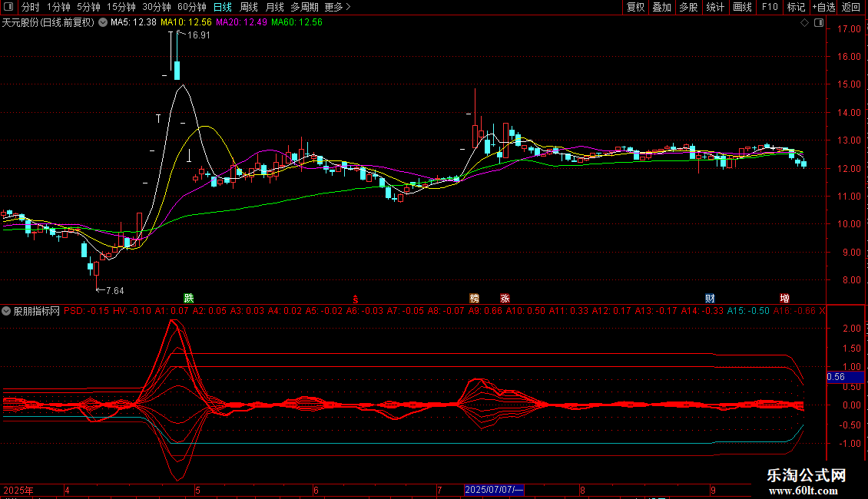Image resolution: width=868 pixels, height=499 pixels.
Task: Click the 画线 drawing tools button
Action: coord(742,8)
